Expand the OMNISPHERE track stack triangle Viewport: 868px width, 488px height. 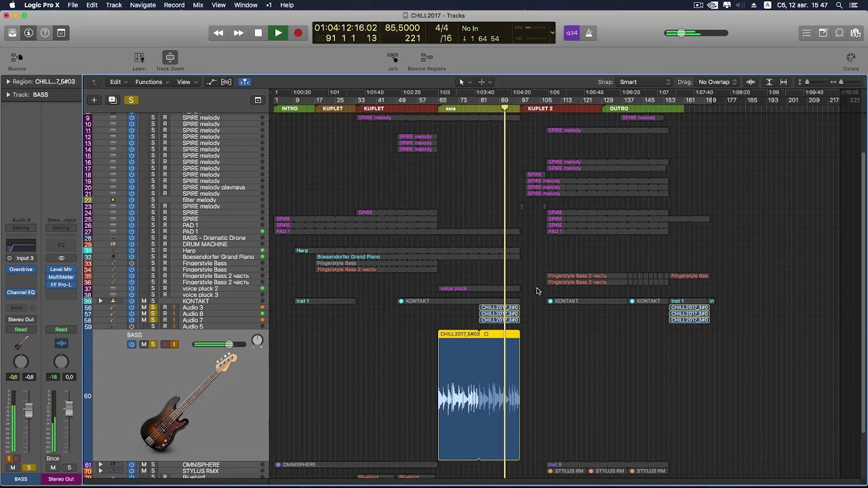tap(100, 465)
